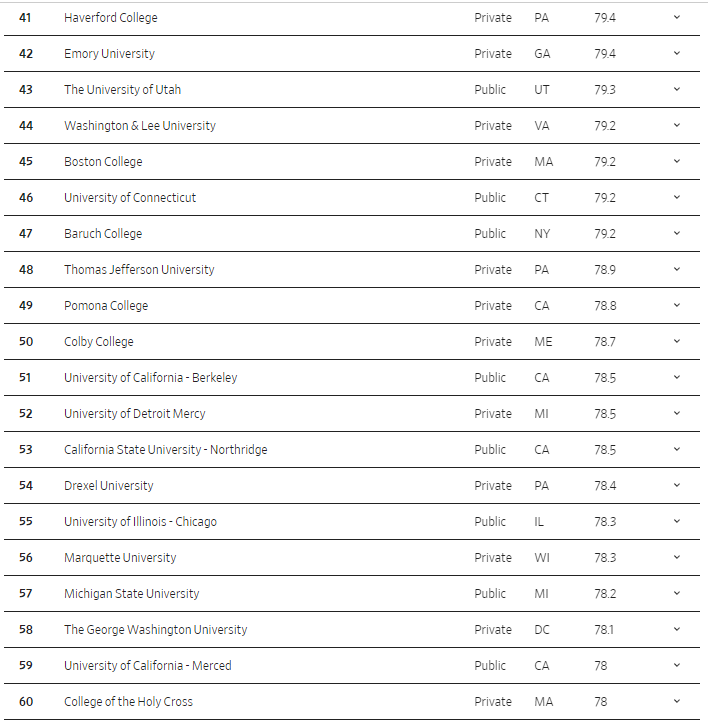
Task: Click University of Illinois - Chicago name
Action: click(140, 522)
